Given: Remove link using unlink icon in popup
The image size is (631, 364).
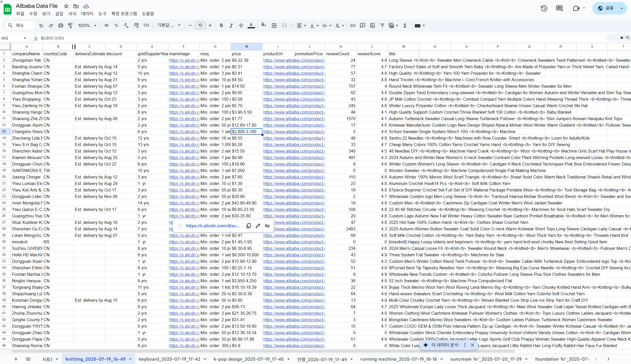Looking at the screenshot, I should click(267, 226).
